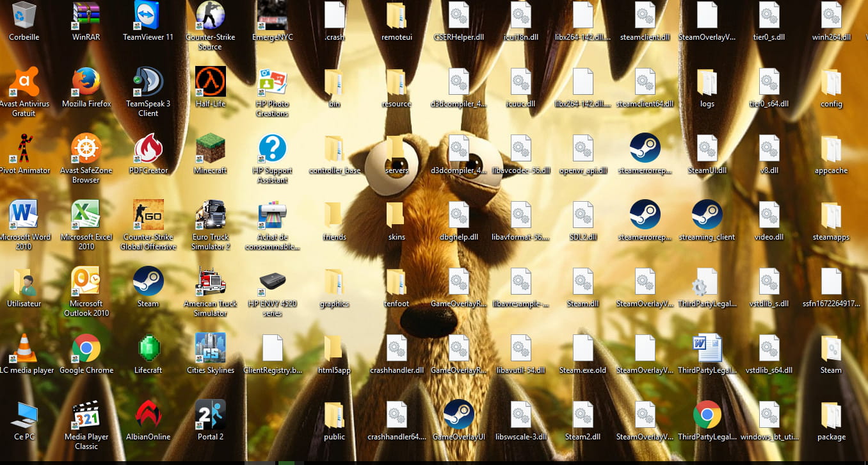
Task: Select the html5app folder
Action: [x=334, y=348]
